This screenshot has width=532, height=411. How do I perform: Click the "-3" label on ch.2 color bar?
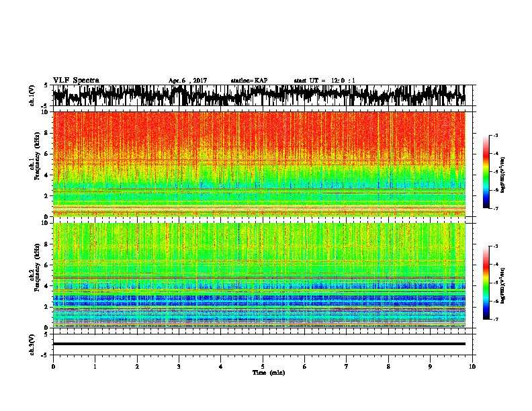496,246
